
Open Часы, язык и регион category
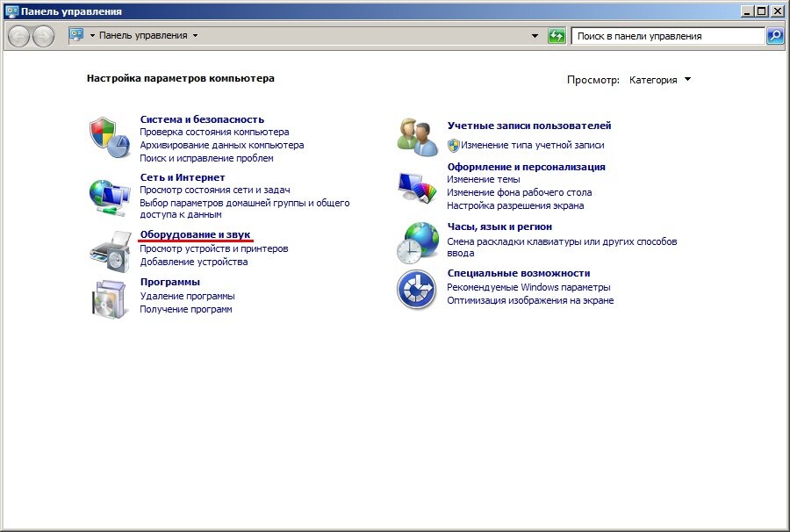[499, 226]
